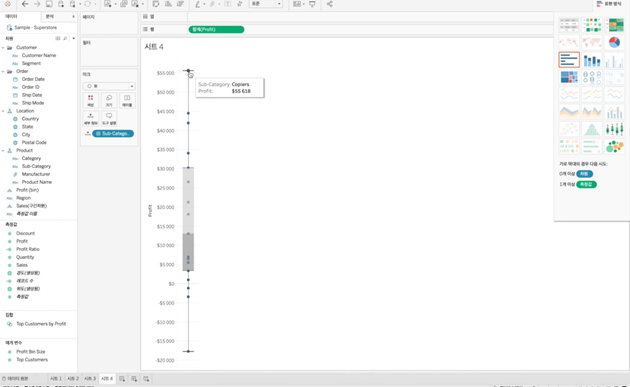This screenshot has height=387, width=630.
Task: Collapse the Customer folder in data pane
Action: [x=3, y=47]
